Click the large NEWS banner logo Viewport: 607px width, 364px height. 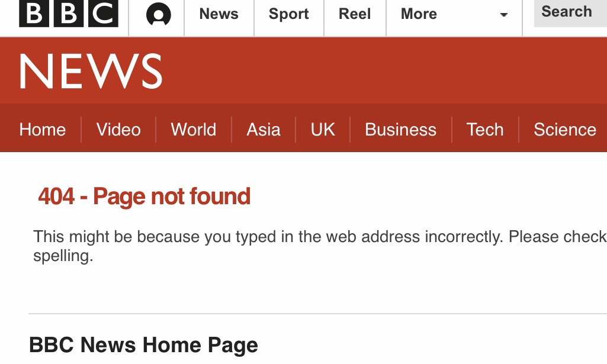point(91,72)
